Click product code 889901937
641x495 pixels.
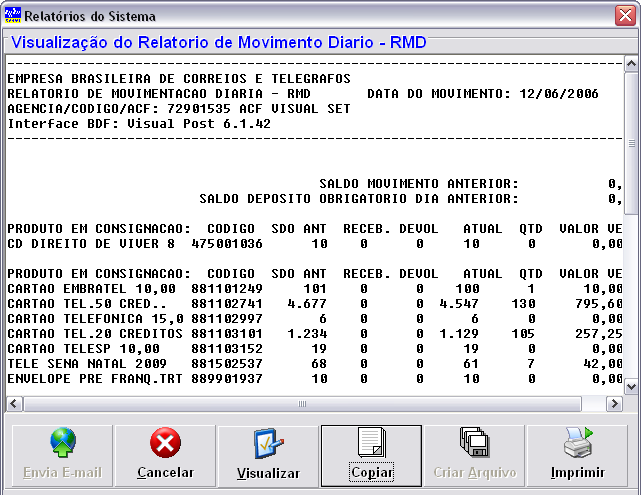[227, 379]
